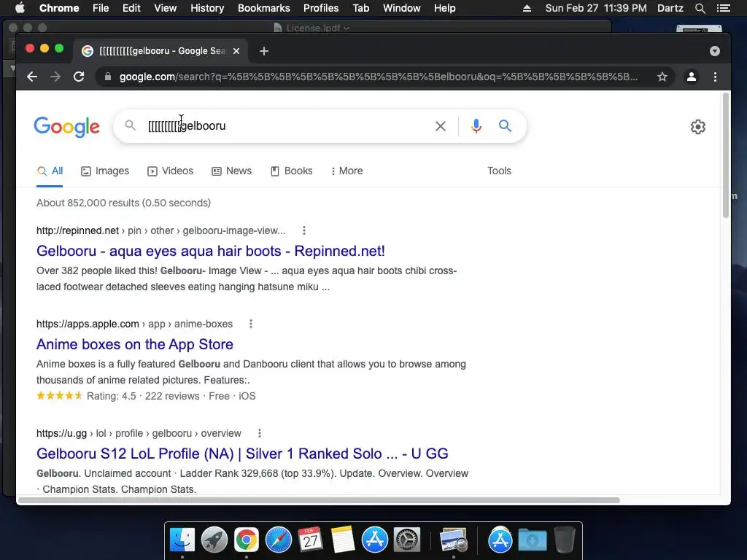Click the Dartz user name in menu bar

click(x=670, y=8)
